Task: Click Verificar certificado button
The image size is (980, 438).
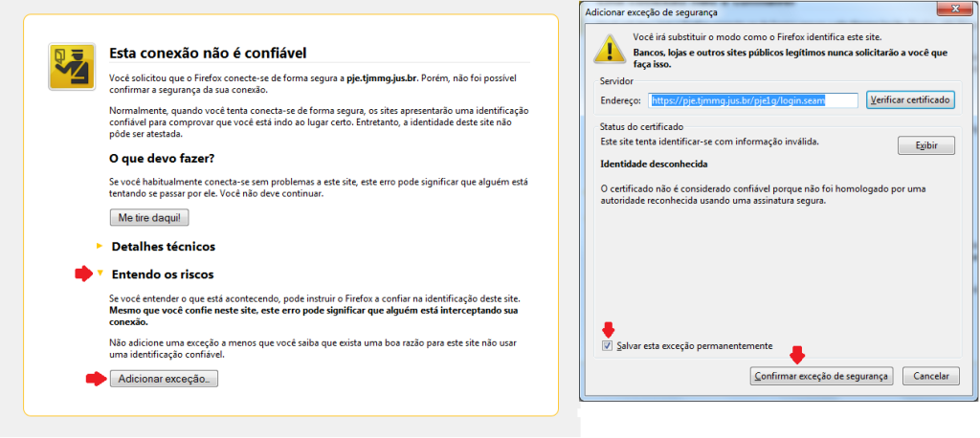Action: [911, 100]
